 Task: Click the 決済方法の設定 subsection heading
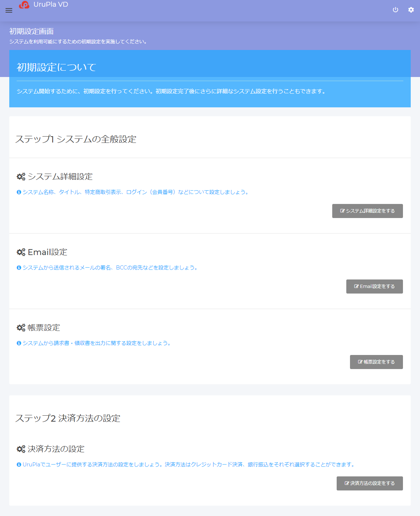click(x=56, y=449)
